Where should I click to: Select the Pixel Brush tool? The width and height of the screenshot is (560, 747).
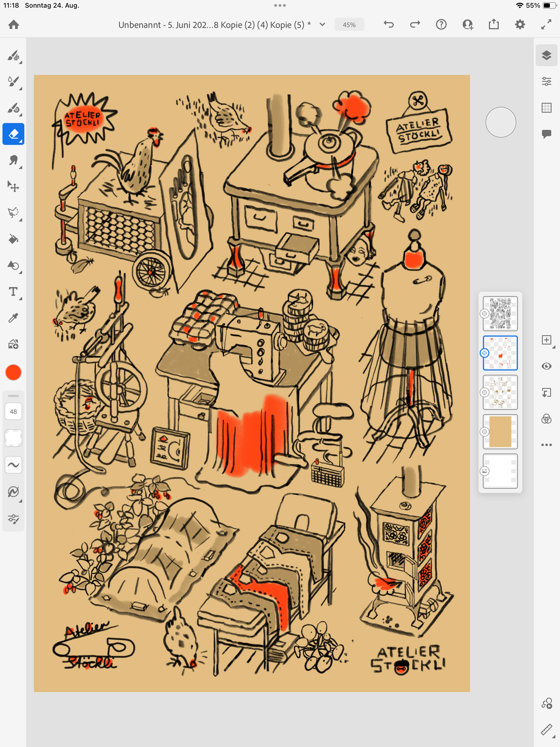13,56
